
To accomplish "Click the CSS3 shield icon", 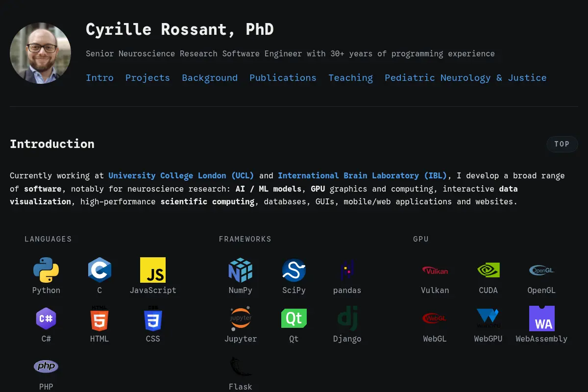I will (x=153, y=318).
